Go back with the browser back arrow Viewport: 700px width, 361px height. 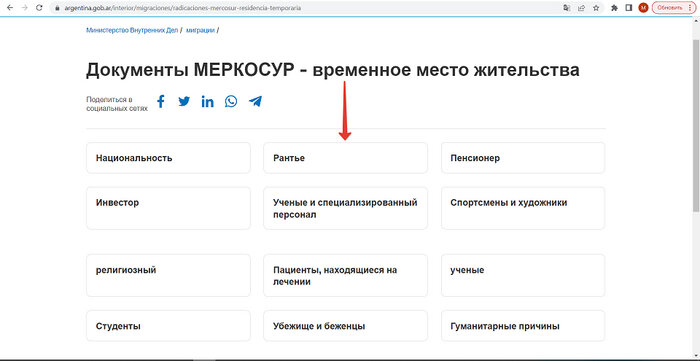pyautogui.click(x=10, y=8)
